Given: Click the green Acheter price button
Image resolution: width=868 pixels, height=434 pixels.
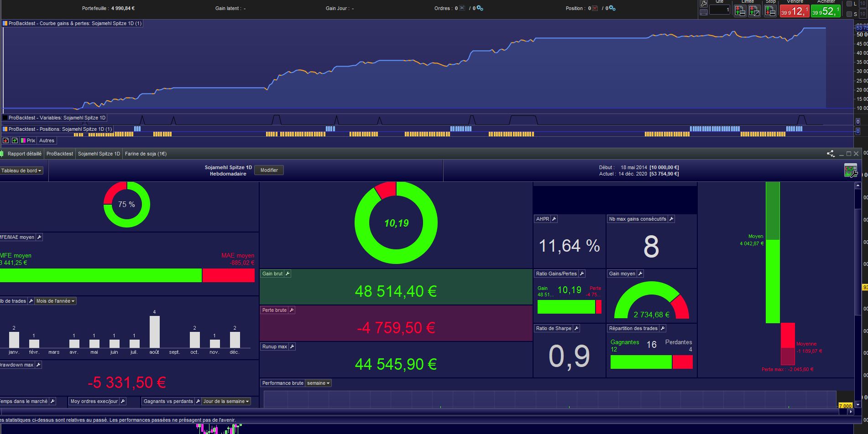Looking at the screenshot, I should pyautogui.click(x=826, y=11).
